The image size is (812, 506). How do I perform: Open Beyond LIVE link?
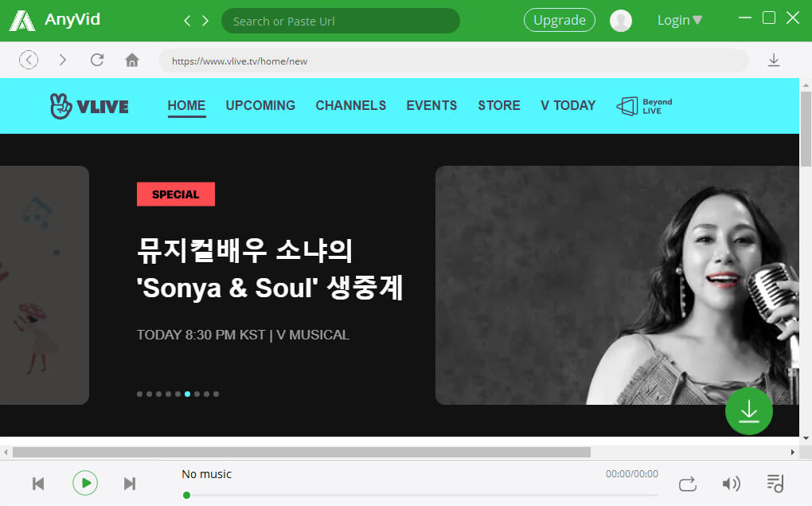point(644,106)
